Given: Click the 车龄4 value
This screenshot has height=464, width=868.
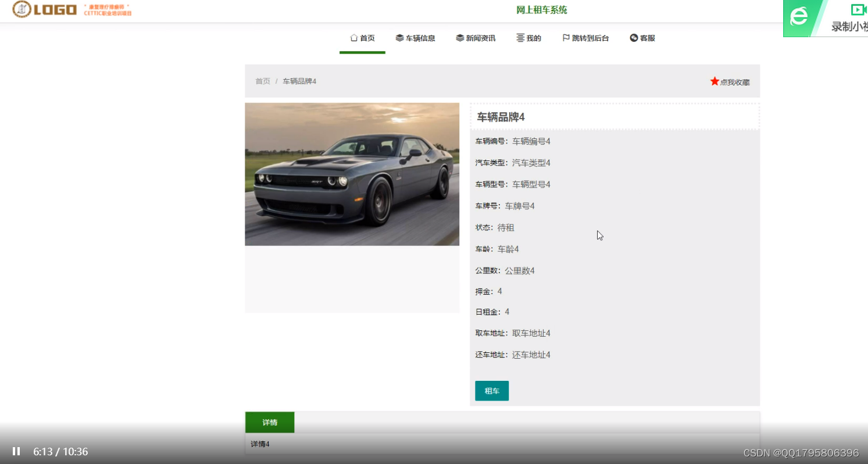Looking at the screenshot, I should (x=508, y=249).
